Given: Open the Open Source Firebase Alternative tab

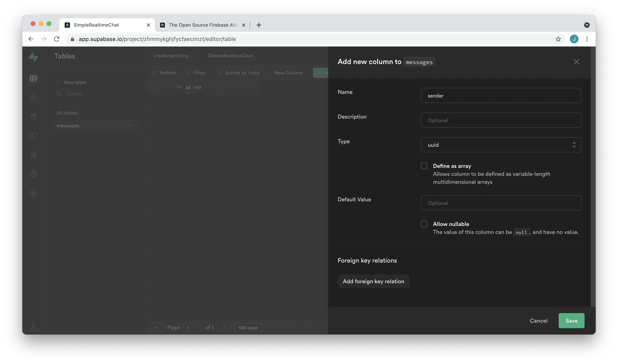Looking at the screenshot, I should pyautogui.click(x=202, y=25).
